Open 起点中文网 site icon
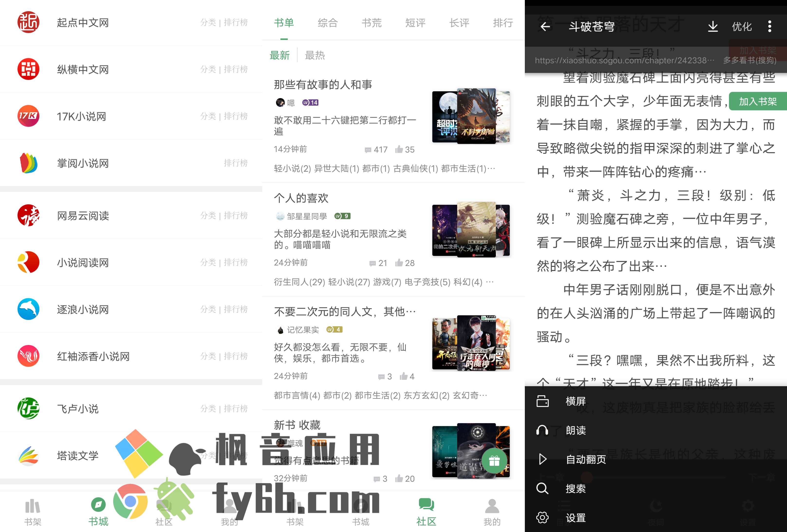This screenshot has width=787, height=532. [x=28, y=22]
